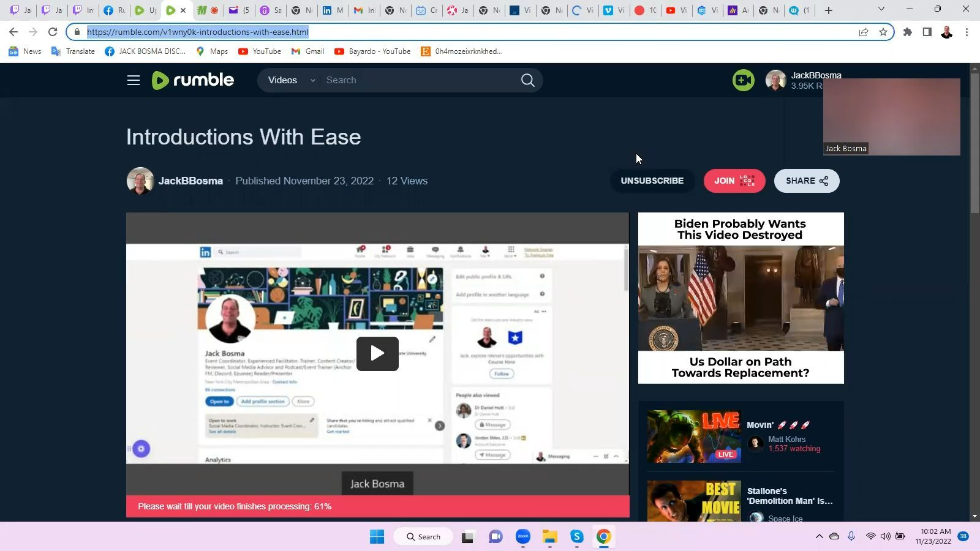Switch to the Facebook browser tab
This screenshot has width=980, height=551.
(114, 10)
